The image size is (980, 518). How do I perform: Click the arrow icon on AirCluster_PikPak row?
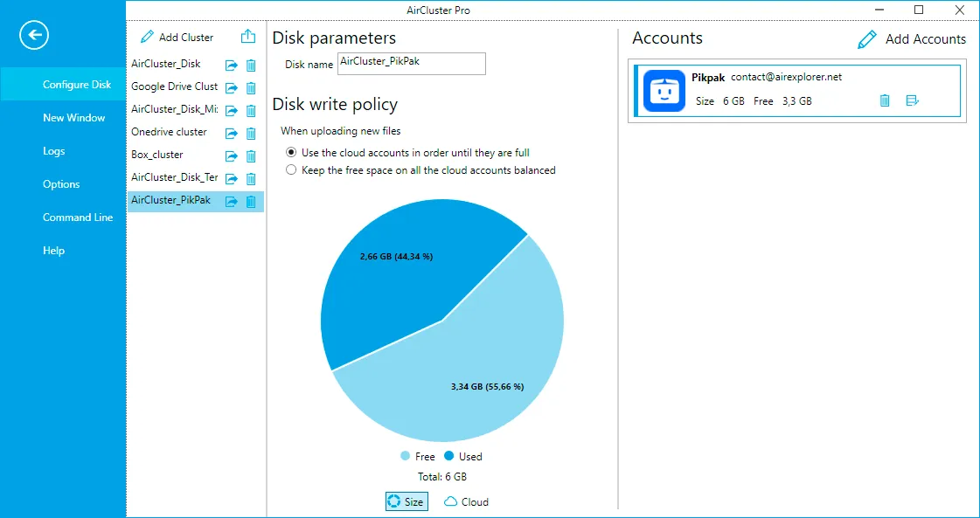pyautogui.click(x=232, y=201)
